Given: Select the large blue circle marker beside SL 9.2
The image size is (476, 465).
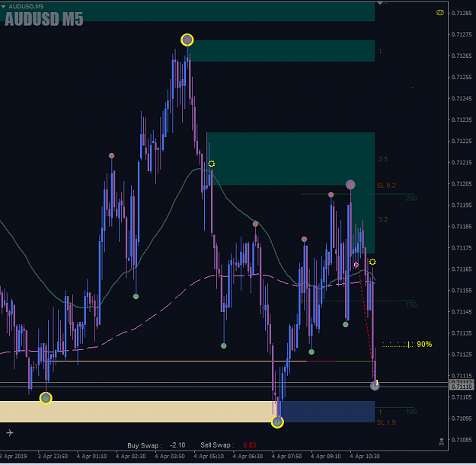Looking at the screenshot, I should click(x=350, y=184).
